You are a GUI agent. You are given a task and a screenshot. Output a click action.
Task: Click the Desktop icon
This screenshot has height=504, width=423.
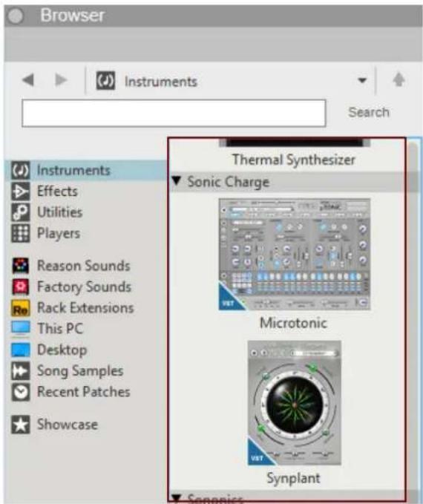click(21, 350)
